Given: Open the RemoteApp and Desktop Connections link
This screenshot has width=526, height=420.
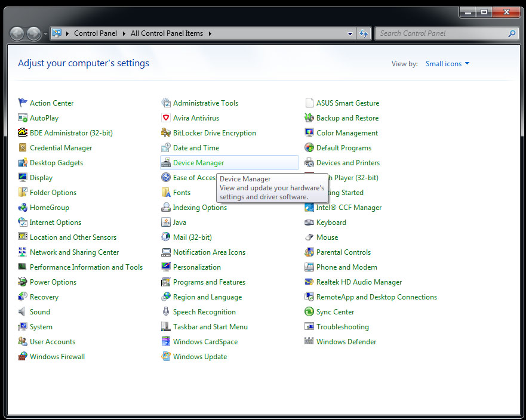Looking at the screenshot, I should tap(377, 297).
